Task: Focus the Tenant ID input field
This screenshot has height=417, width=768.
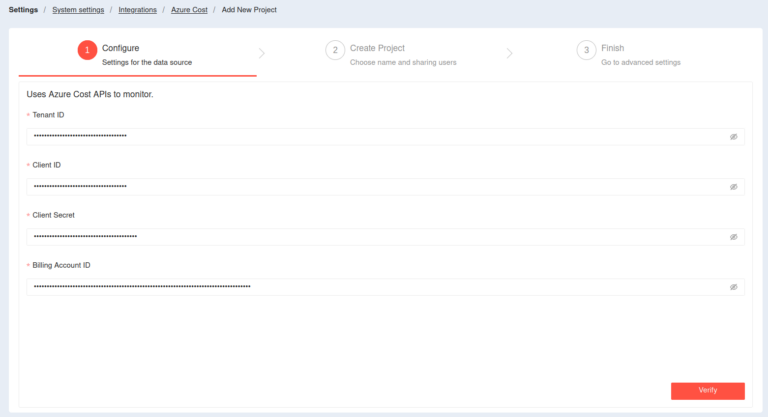Action: [370, 136]
